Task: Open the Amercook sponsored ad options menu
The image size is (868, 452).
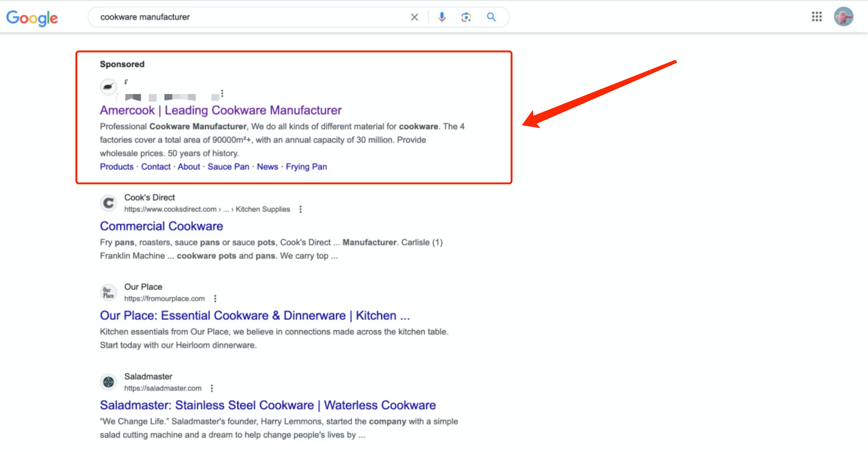Action: [x=222, y=93]
